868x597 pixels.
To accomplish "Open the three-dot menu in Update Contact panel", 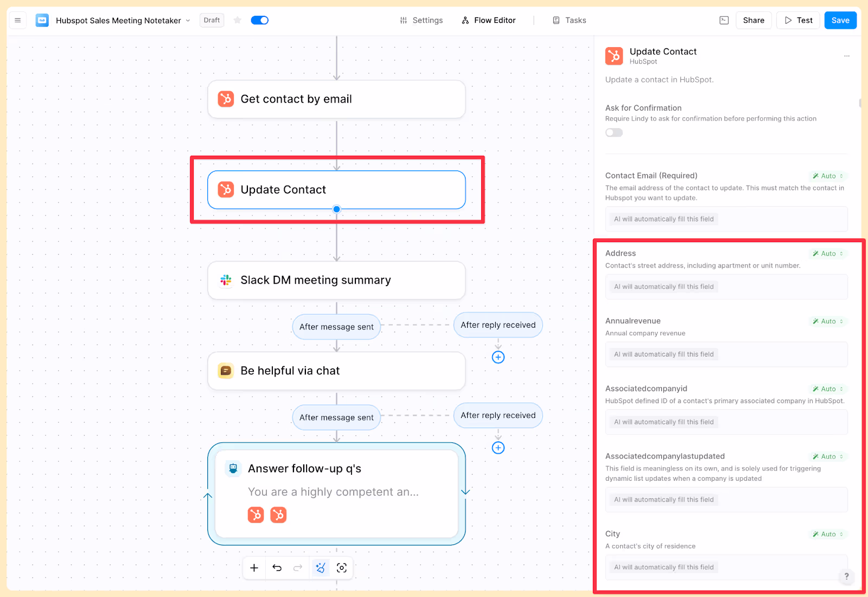I will tap(847, 56).
